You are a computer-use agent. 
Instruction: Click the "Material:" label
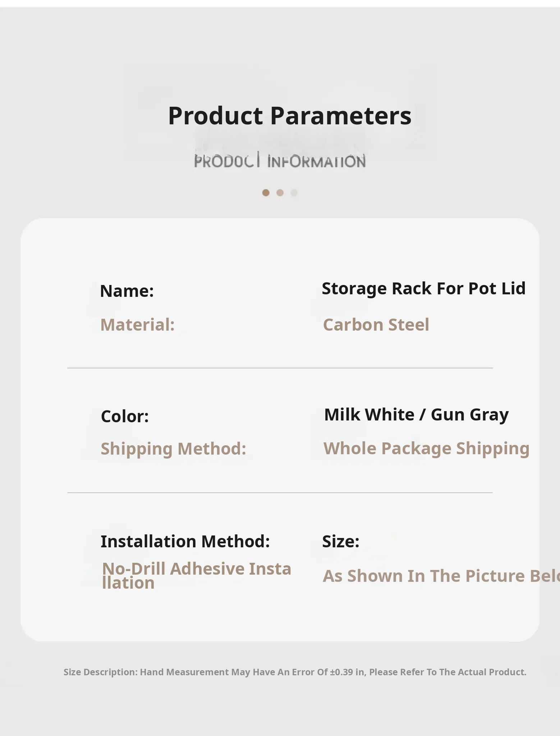pyautogui.click(x=138, y=325)
